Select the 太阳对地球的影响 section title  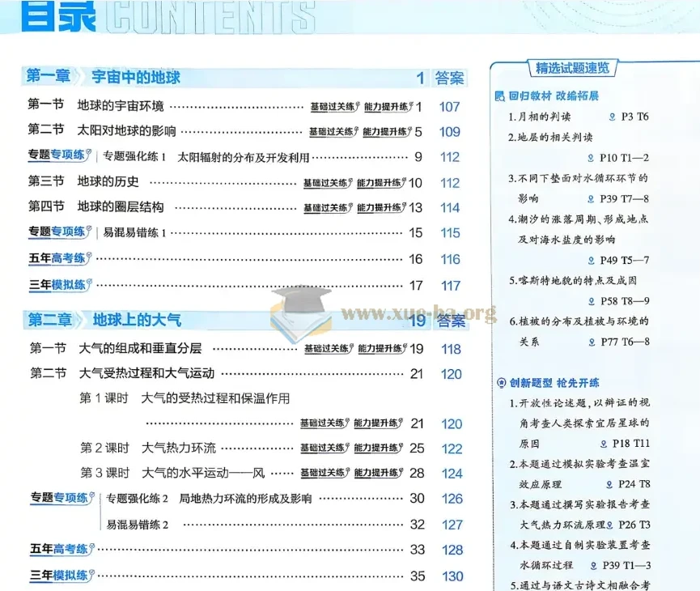click(126, 131)
